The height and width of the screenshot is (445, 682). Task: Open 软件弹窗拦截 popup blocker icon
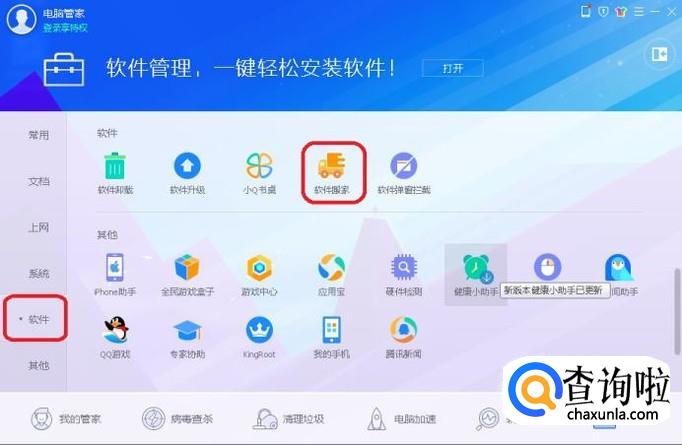click(404, 166)
